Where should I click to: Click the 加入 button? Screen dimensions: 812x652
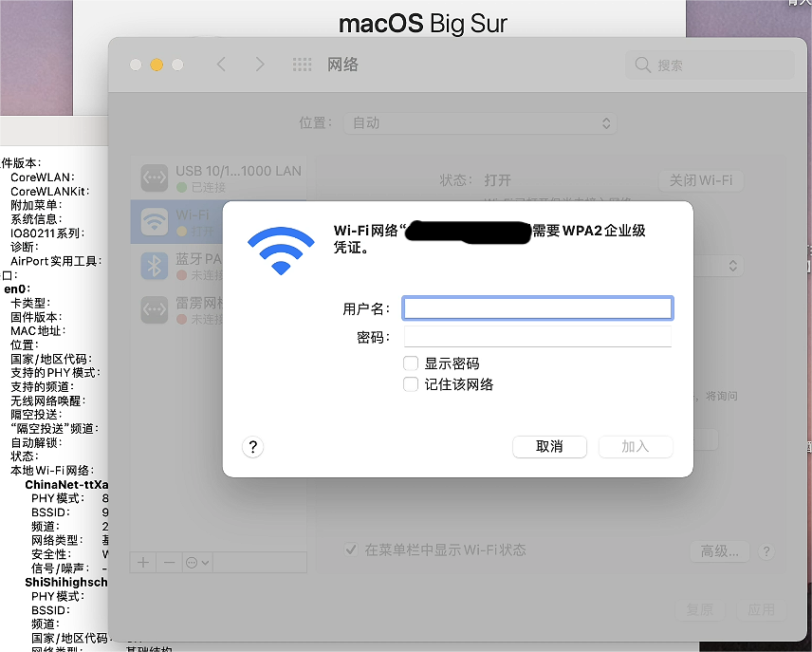tap(636, 447)
